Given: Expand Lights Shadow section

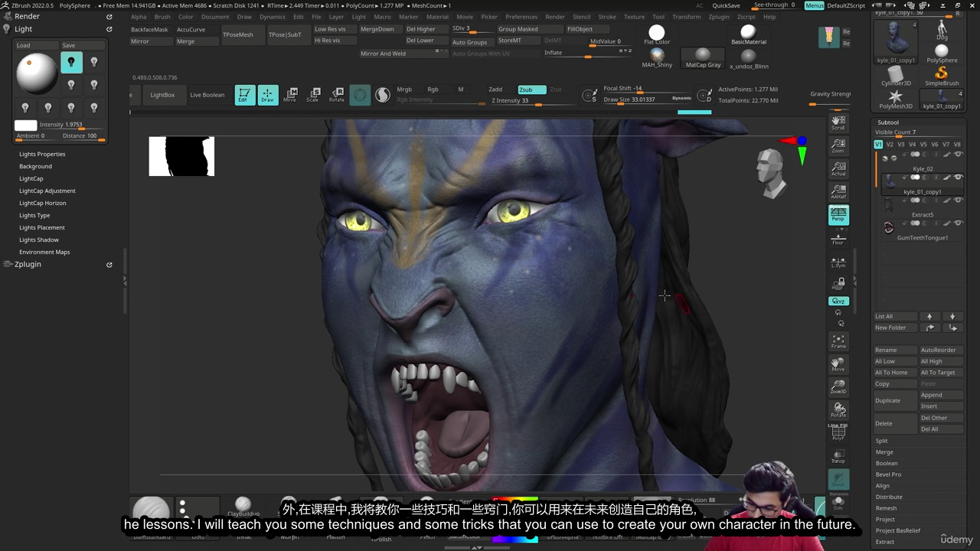Looking at the screenshot, I should (x=38, y=240).
